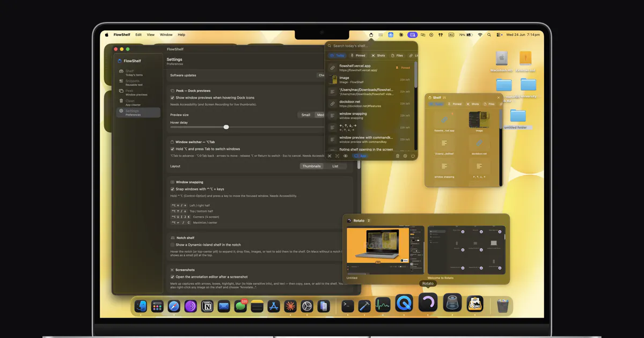
Task: Click the Wi-Fi icon in menu bar
Action: click(x=480, y=35)
